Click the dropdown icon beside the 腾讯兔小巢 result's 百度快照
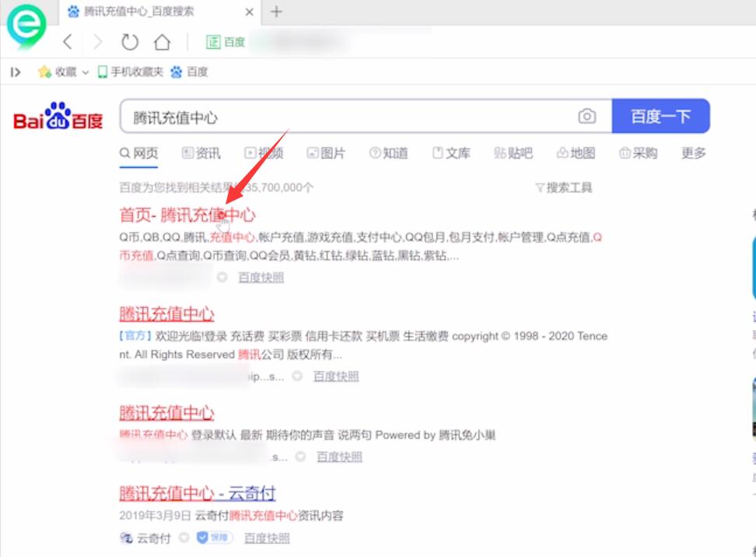This screenshot has height=557, width=756. click(x=300, y=456)
